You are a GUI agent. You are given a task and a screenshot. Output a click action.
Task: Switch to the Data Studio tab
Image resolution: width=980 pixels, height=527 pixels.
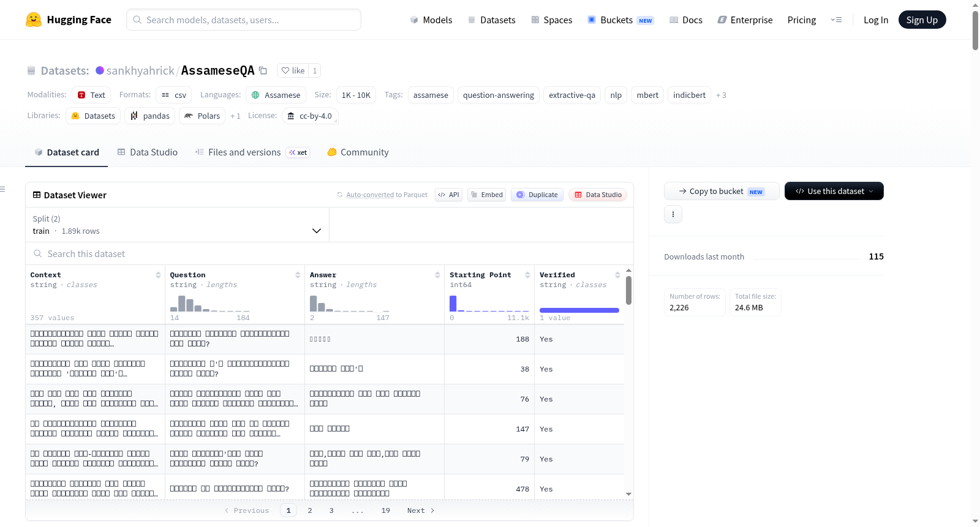tap(147, 152)
